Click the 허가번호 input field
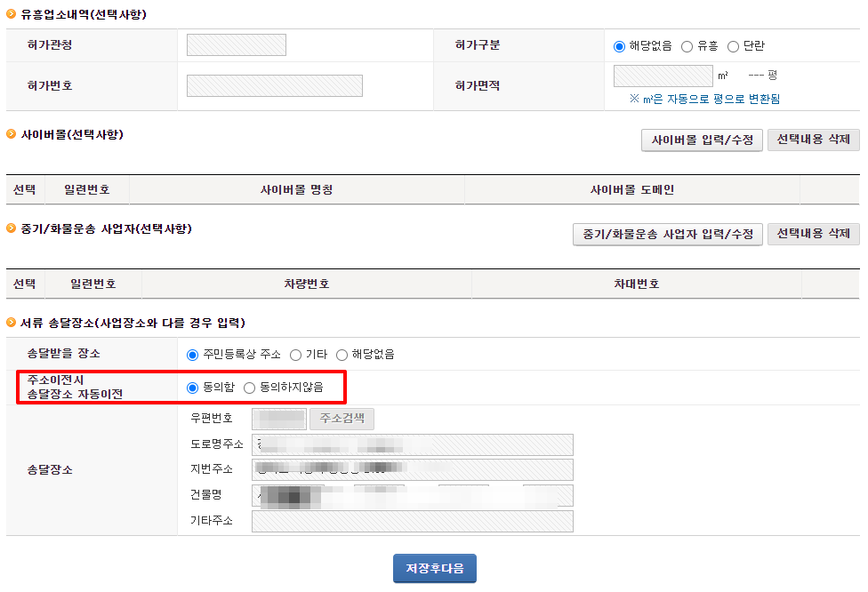868x592 pixels. click(x=274, y=85)
